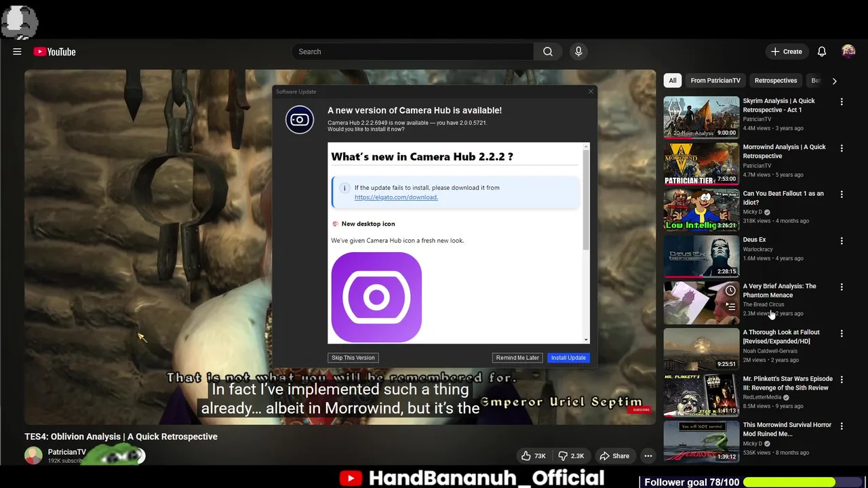The width and height of the screenshot is (868, 488).
Task: Open the user account avatar
Action: (848, 52)
